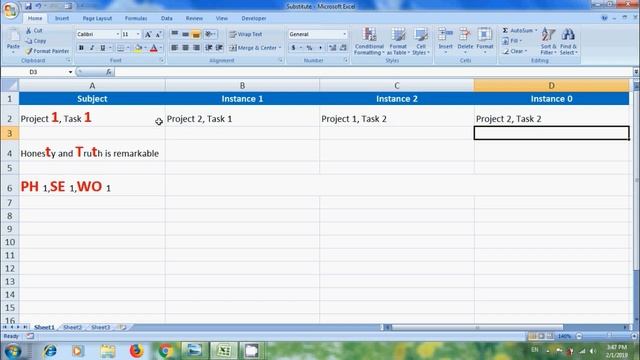Image resolution: width=640 pixels, height=360 pixels.
Task: Open the Sheet2 worksheet tab
Action: tap(73, 327)
